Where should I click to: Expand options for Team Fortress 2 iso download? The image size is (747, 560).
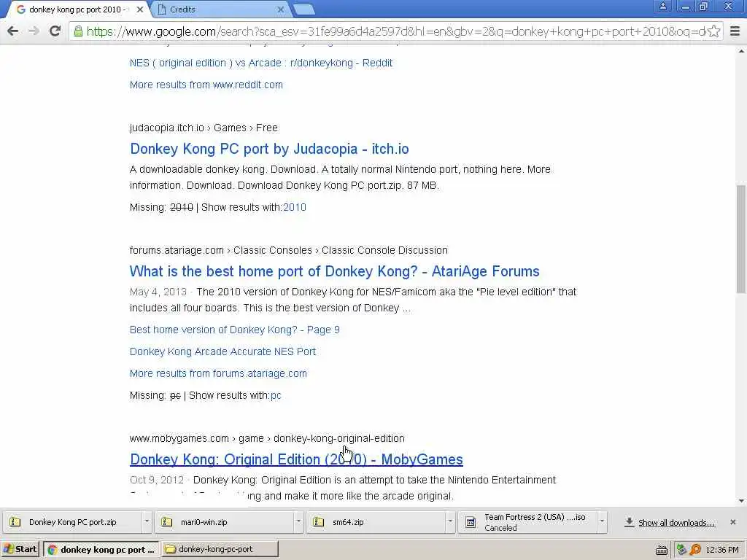click(x=602, y=522)
